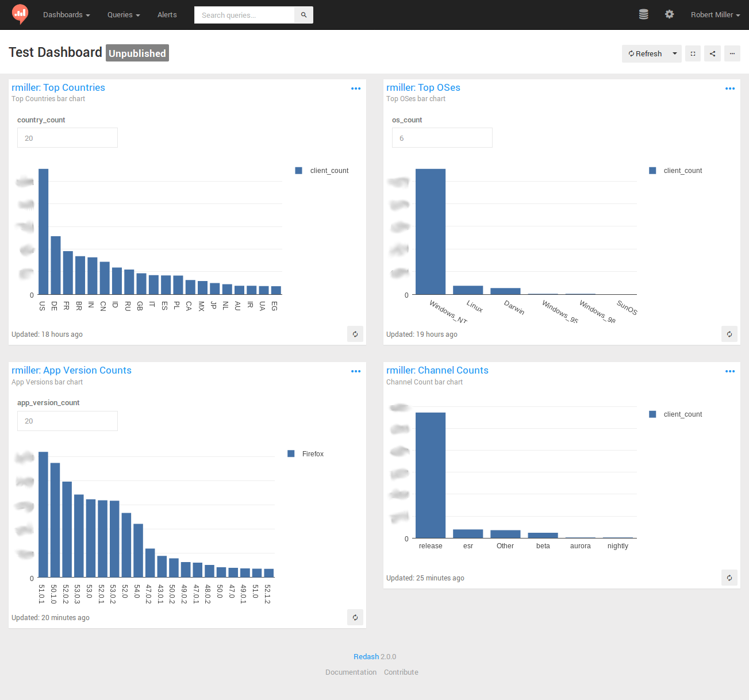Image resolution: width=749 pixels, height=700 pixels.
Task: Open the rmiller: Top Countries query link
Action: click(x=58, y=87)
